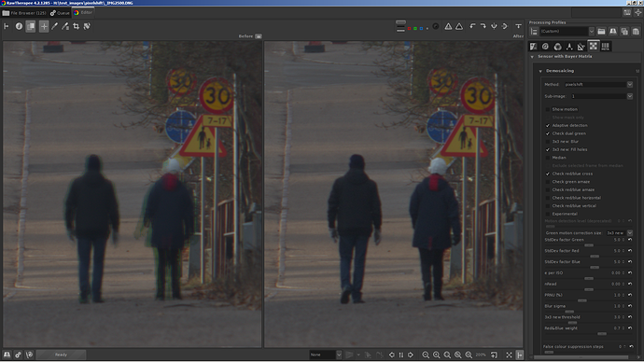
Task: Toggle the focus mask round icon
Action: pos(436,26)
